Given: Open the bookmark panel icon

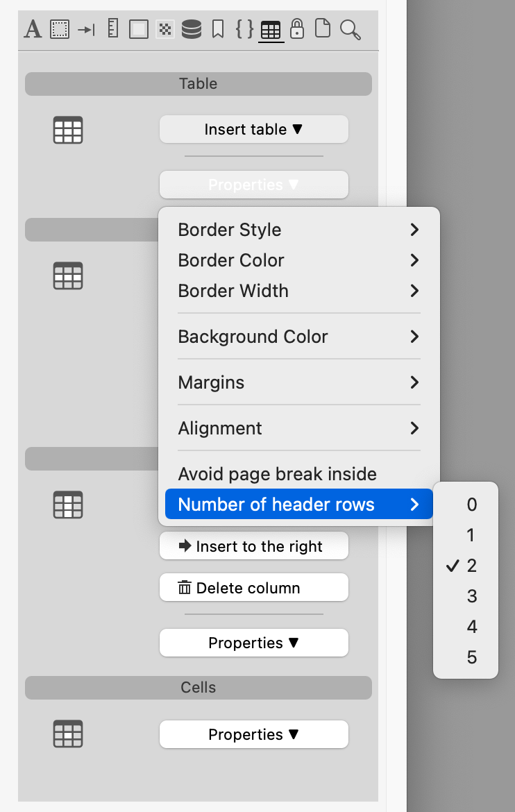Looking at the screenshot, I should (218, 30).
